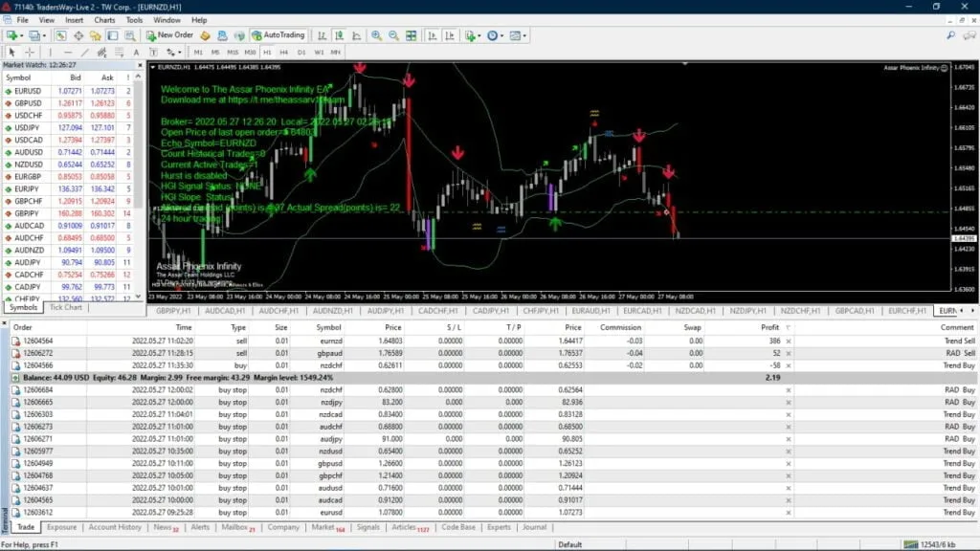980x551 pixels.
Task: Toggle AutoTrading off
Action: coord(276,35)
